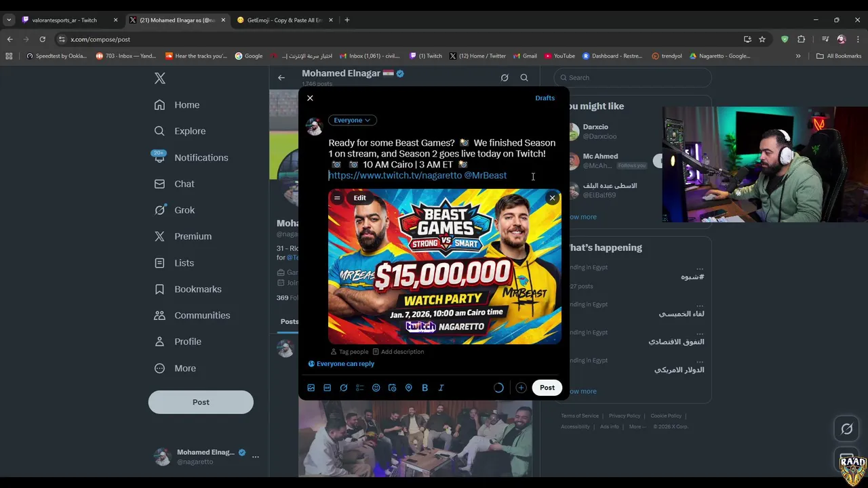Open account options dots beside Mohamed Elnag...
Viewport: 868px width, 488px height.
tap(256, 457)
